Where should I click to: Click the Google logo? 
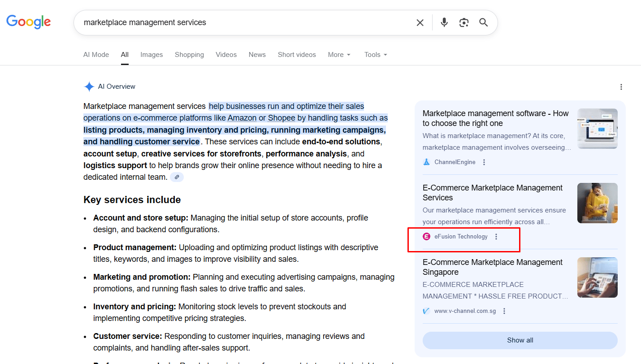point(28,22)
